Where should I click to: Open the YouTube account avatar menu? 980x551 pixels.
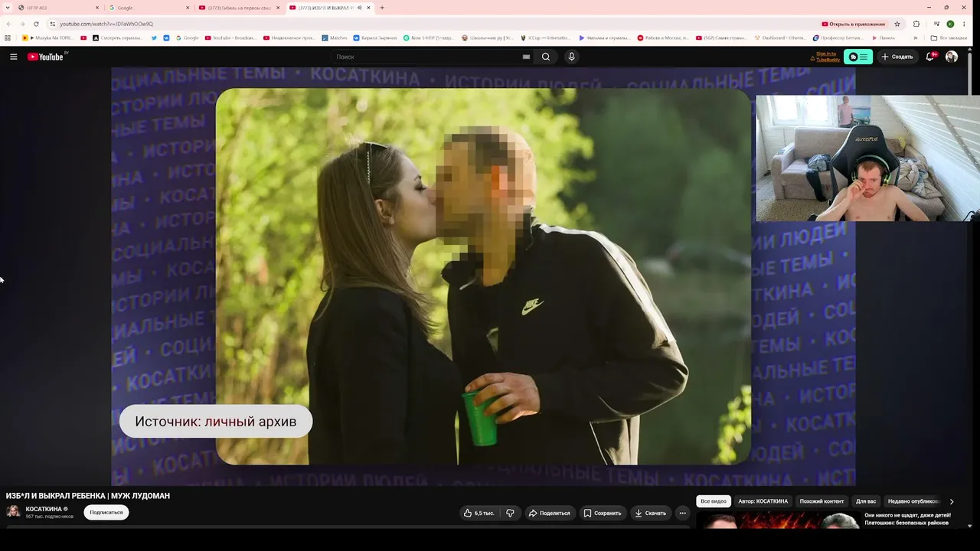(x=952, y=57)
